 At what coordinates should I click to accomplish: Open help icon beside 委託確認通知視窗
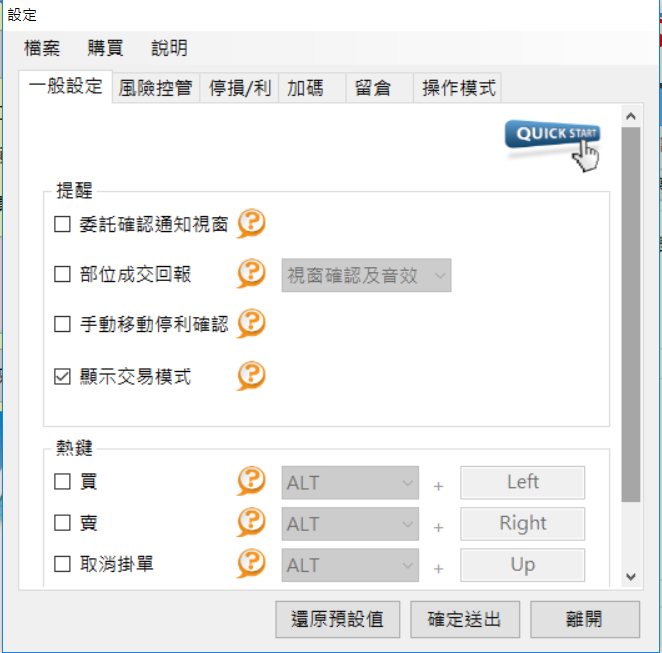[251, 224]
